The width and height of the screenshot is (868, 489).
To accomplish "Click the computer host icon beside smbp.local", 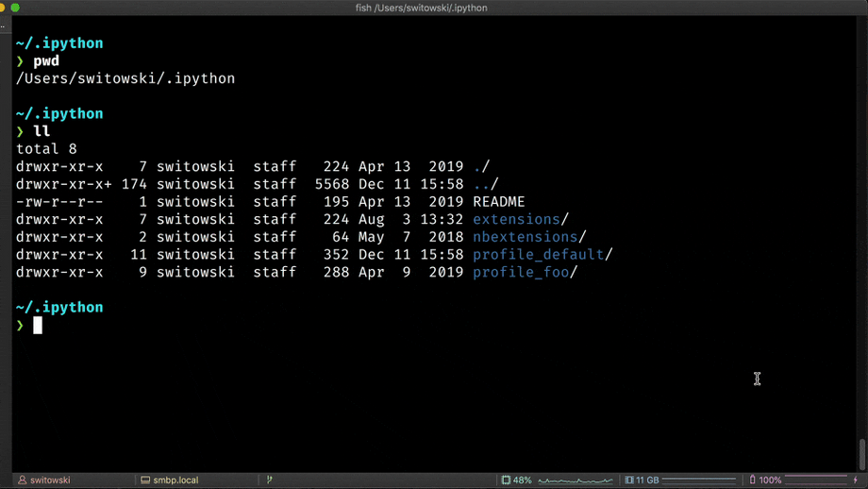I will pos(144,481).
